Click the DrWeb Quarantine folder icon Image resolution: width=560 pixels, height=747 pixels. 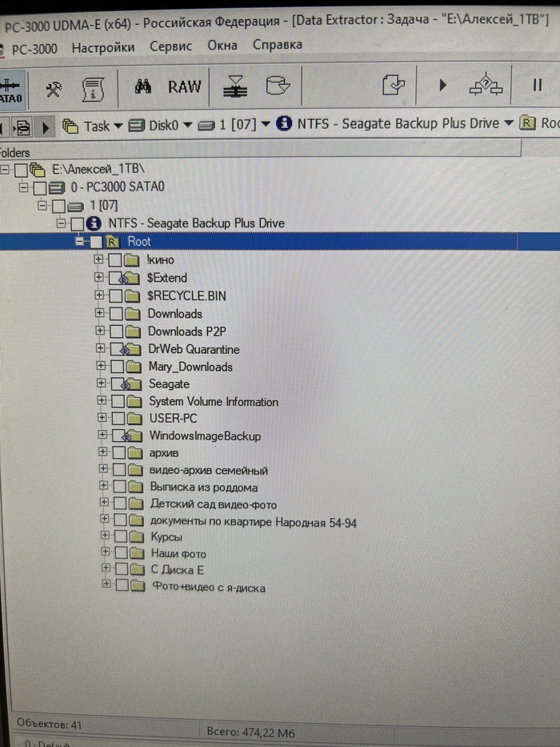click(x=132, y=349)
